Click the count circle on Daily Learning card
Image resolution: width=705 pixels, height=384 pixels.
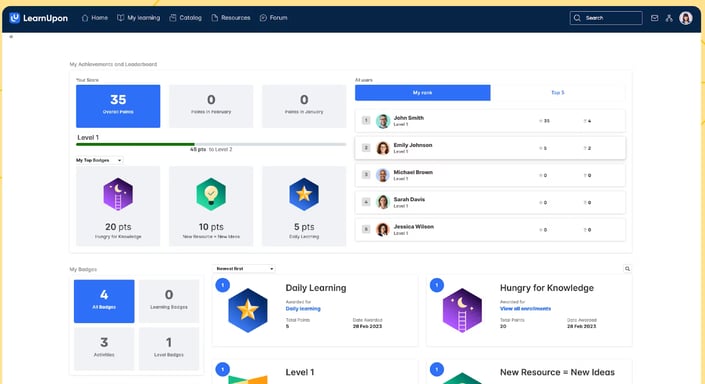[223, 285]
